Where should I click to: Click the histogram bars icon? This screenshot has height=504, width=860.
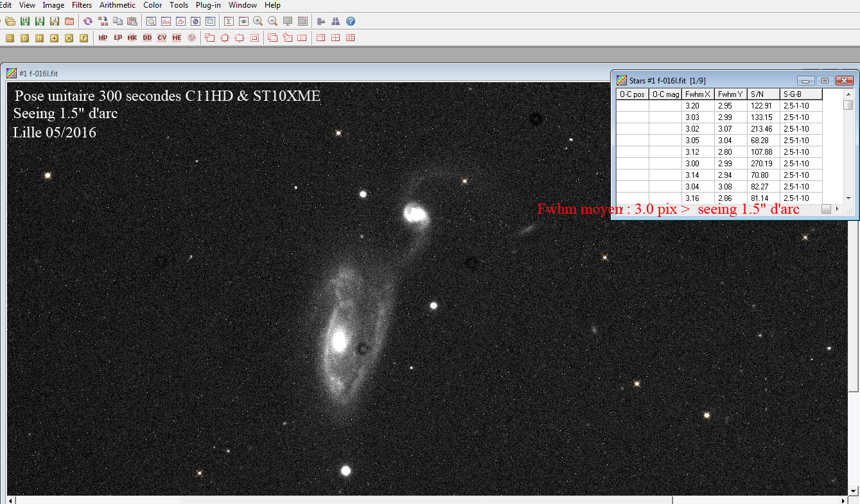(x=166, y=21)
